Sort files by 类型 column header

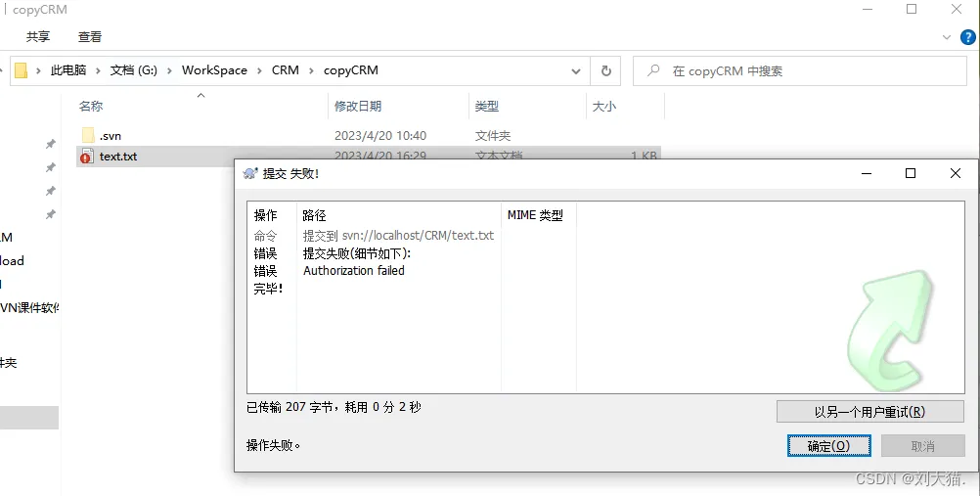tap(486, 107)
